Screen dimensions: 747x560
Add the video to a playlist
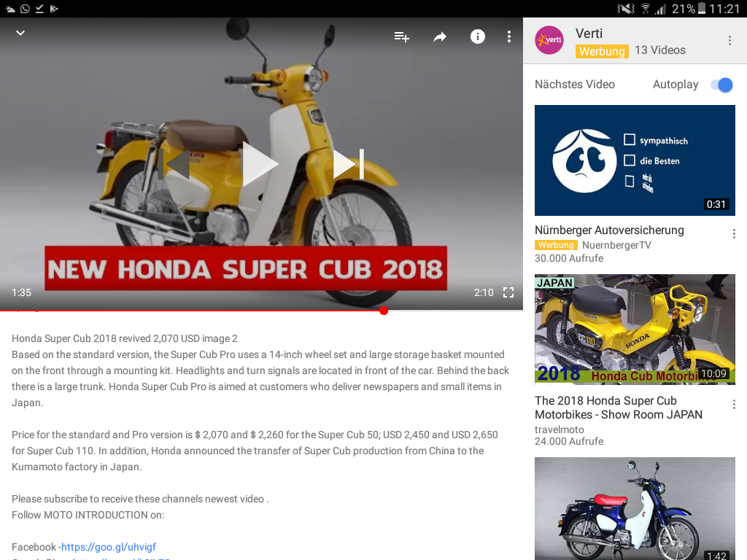coord(402,36)
